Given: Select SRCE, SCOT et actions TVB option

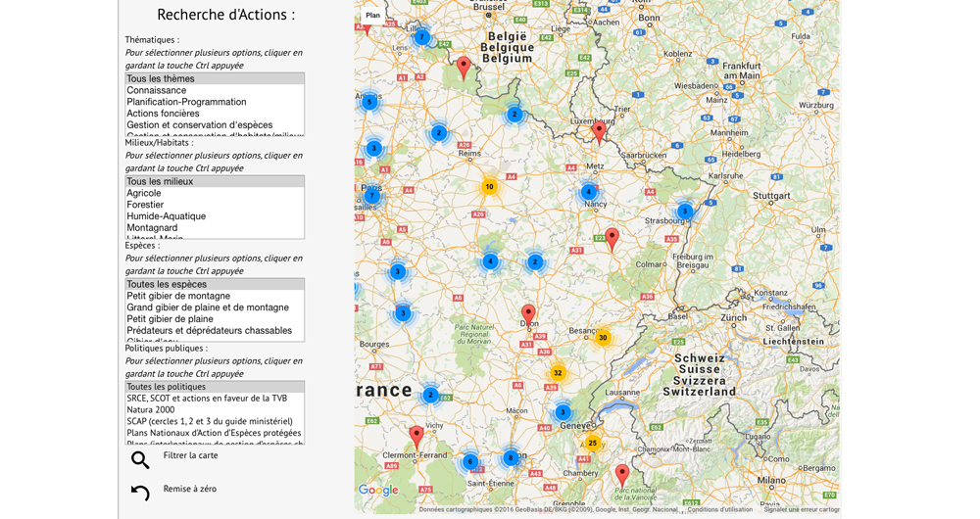Looking at the screenshot, I should click(x=215, y=399).
